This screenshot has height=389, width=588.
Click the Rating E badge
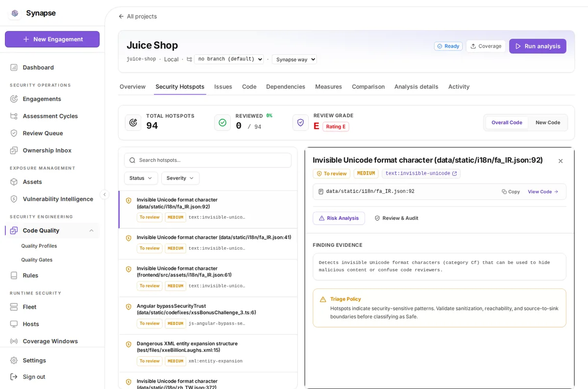tap(336, 127)
